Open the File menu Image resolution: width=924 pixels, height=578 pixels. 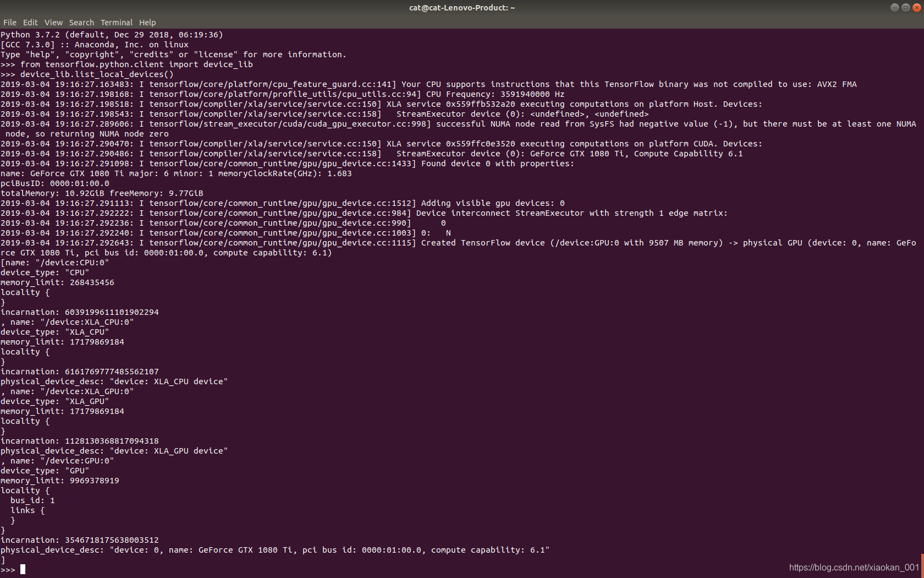point(10,23)
